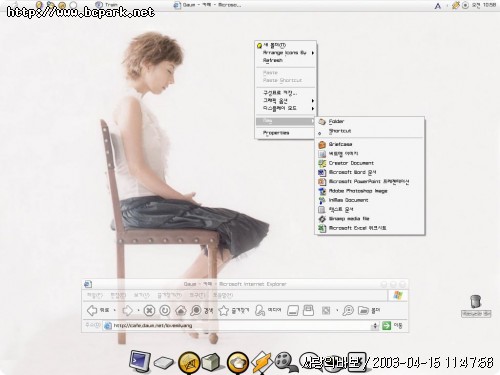Create a new Shortcut from submenu
This screenshot has width=500, height=375.
[x=370, y=131]
